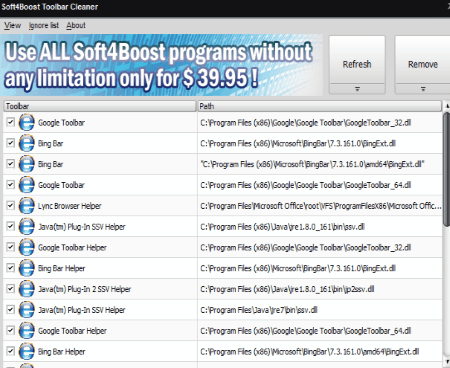Click icon of Java Plug-In 2 SSV Helper row
Image resolution: width=450 pixels, height=368 pixels.
(x=26, y=289)
